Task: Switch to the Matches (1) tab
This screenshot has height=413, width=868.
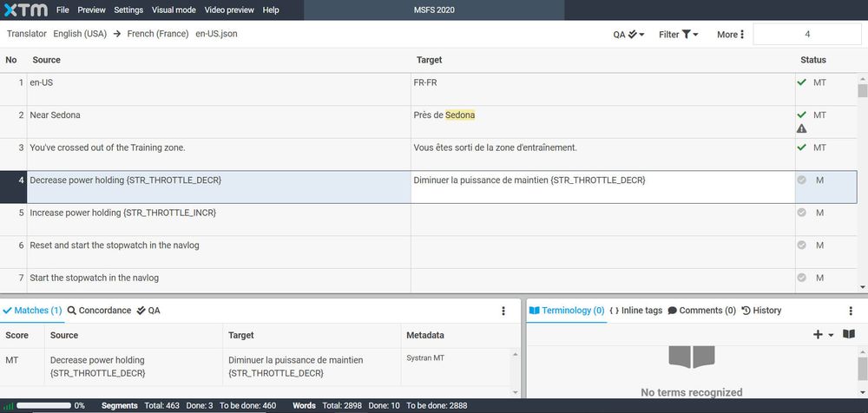Action: (x=32, y=311)
